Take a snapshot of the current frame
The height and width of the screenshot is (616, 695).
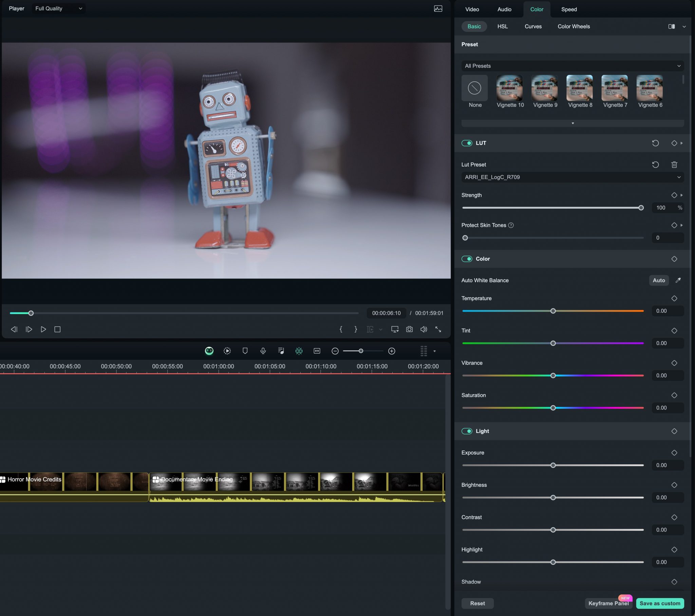(x=409, y=329)
